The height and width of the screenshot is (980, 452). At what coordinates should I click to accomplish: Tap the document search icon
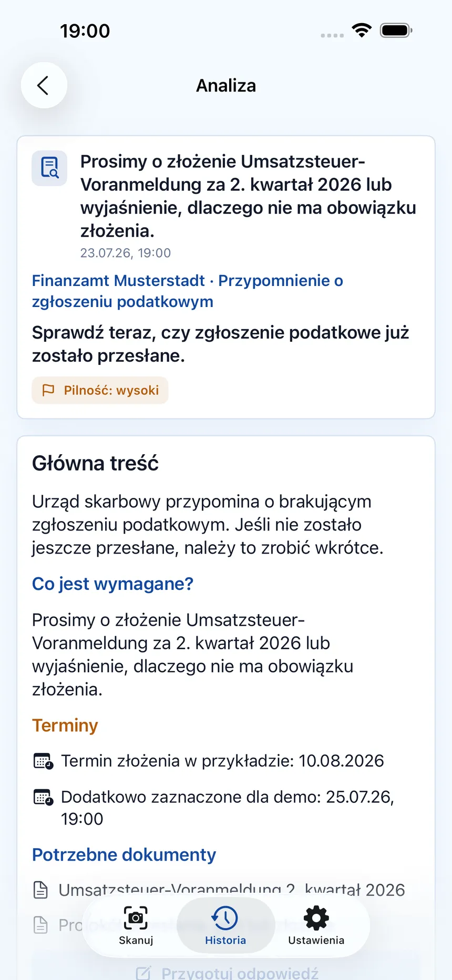tap(49, 168)
